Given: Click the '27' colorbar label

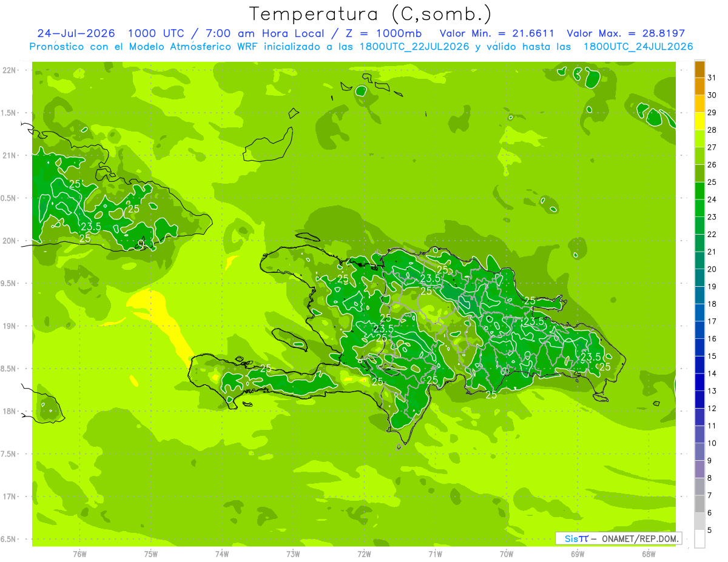Looking at the screenshot, I should coord(712,147).
